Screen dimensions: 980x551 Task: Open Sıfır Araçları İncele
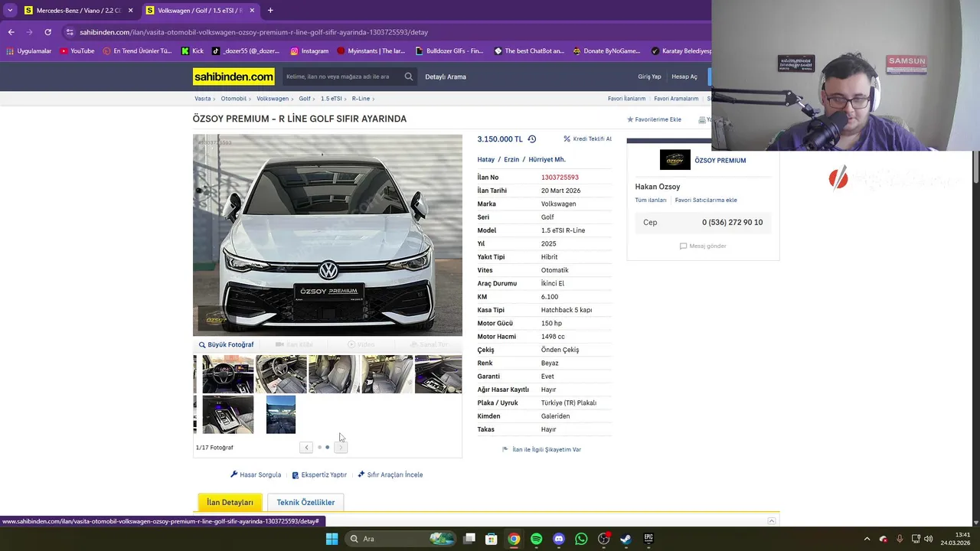[x=390, y=474]
